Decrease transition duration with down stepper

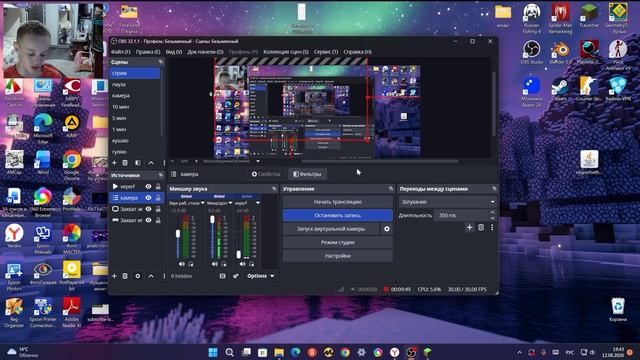click(x=492, y=218)
